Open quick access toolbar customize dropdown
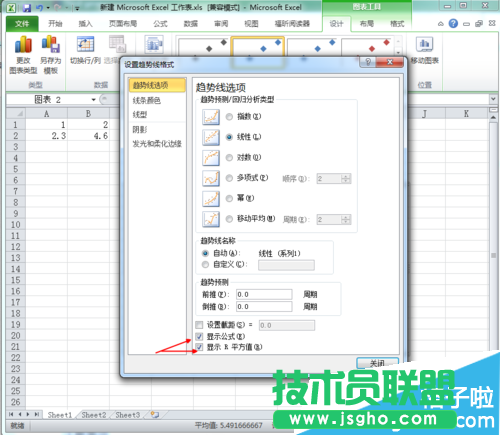Viewport: 500px width, 435px height. 77,8
